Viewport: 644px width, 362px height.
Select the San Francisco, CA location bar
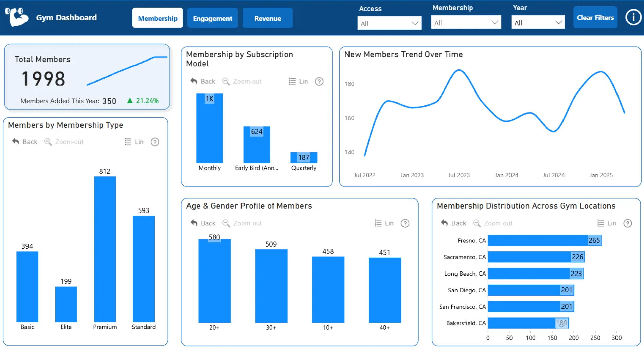[531, 306]
